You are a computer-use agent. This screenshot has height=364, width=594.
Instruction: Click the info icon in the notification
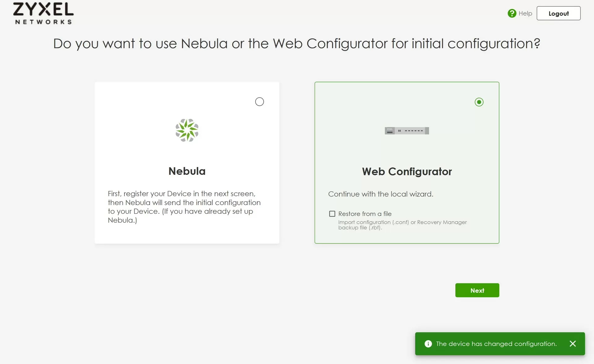click(x=428, y=344)
